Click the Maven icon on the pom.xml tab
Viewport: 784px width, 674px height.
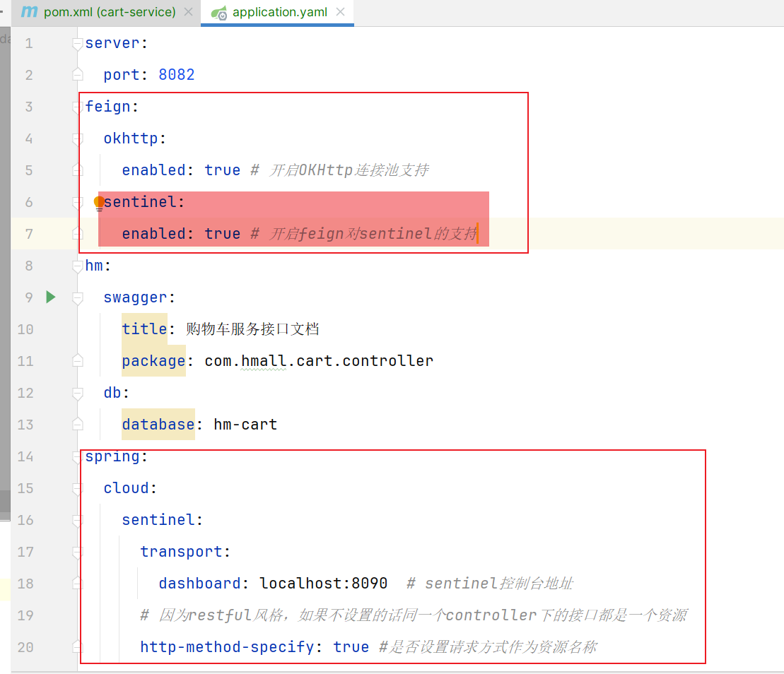point(30,11)
